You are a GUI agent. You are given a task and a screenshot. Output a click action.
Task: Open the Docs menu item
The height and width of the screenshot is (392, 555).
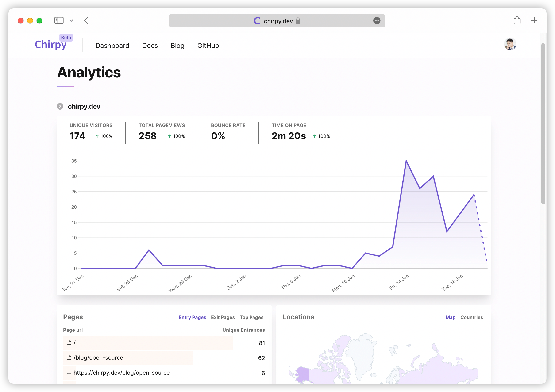pos(150,46)
